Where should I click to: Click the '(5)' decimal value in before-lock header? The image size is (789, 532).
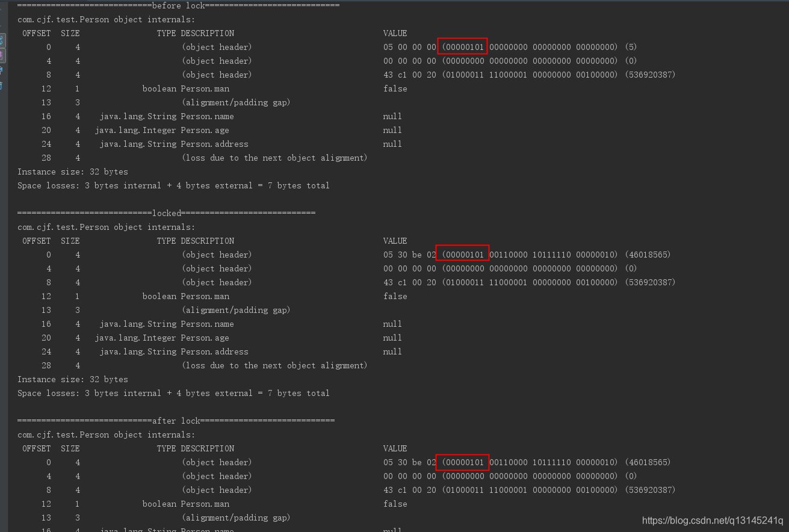click(632, 47)
